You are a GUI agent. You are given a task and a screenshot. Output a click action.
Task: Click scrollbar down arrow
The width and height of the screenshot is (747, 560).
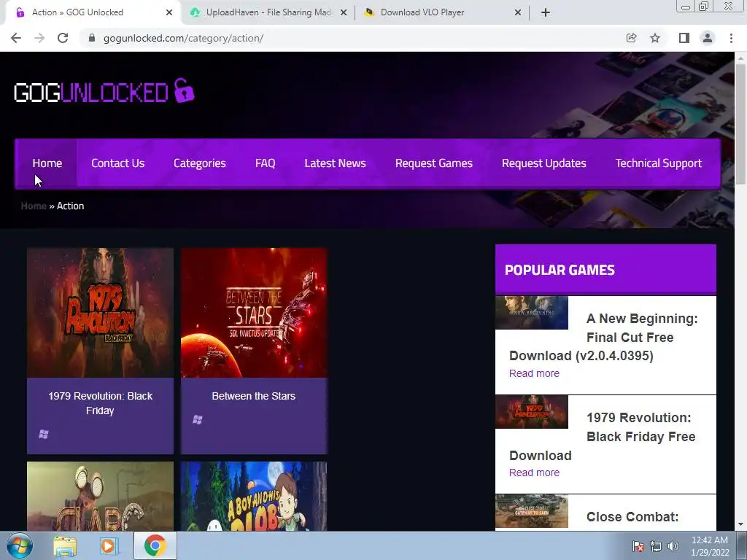pos(740,524)
